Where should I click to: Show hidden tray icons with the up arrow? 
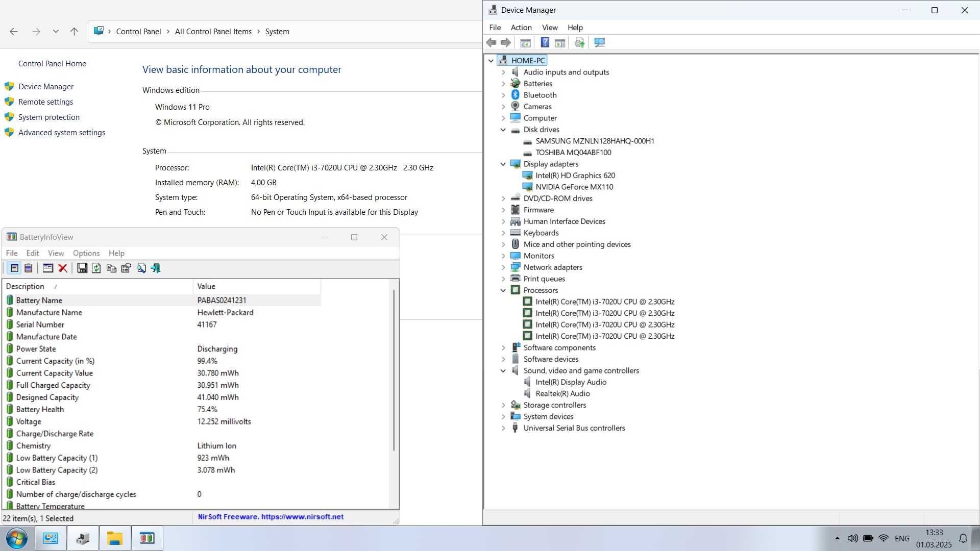coord(837,538)
